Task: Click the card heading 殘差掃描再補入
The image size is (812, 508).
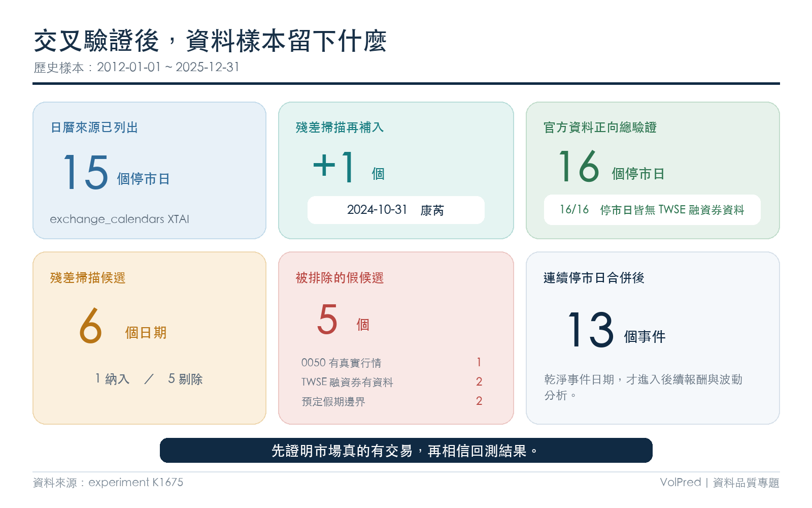Action: [x=340, y=128]
